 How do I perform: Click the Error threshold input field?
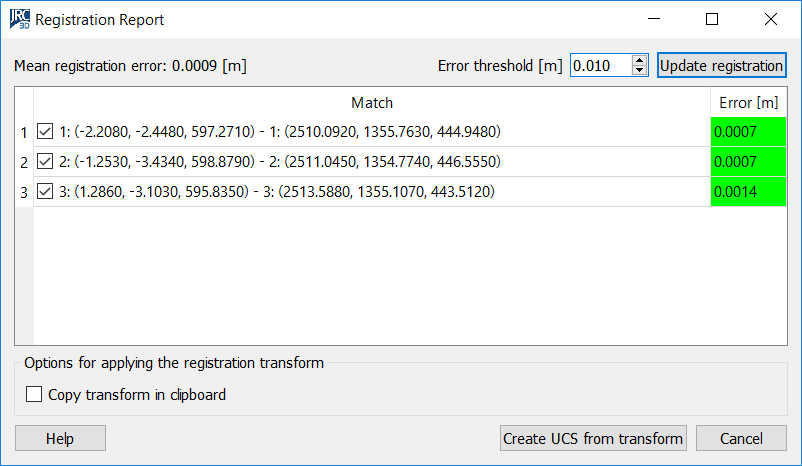coord(600,66)
